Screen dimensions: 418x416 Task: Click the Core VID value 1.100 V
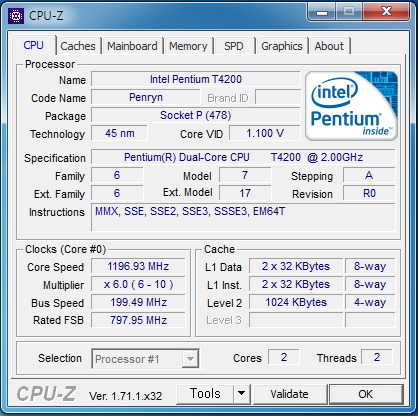pyautogui.click(x=265, y=133)
